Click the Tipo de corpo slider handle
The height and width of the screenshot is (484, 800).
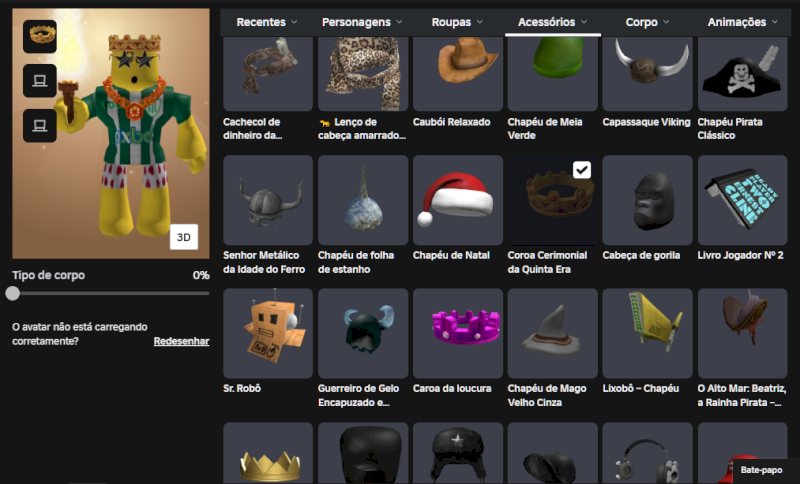click(13, 293)
